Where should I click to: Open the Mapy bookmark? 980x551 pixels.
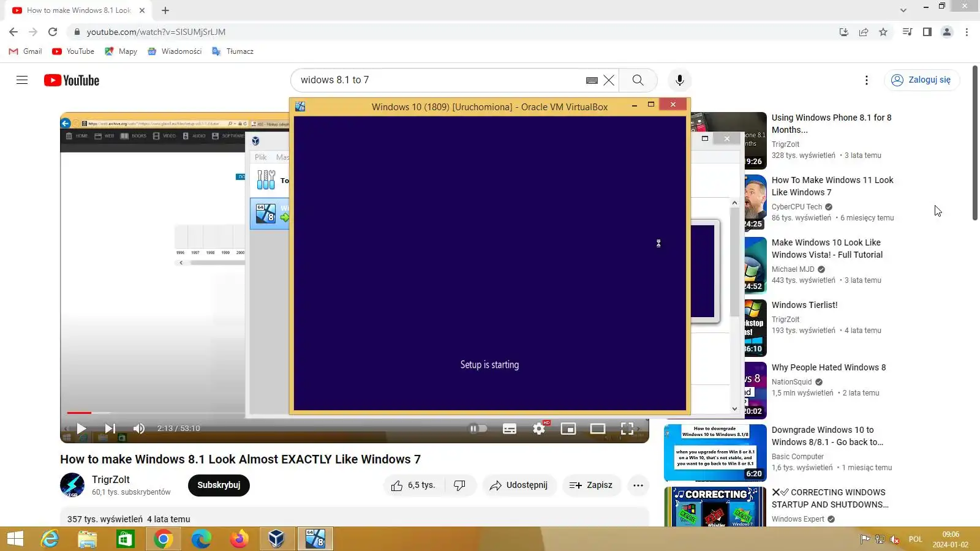tap(121, 51)
